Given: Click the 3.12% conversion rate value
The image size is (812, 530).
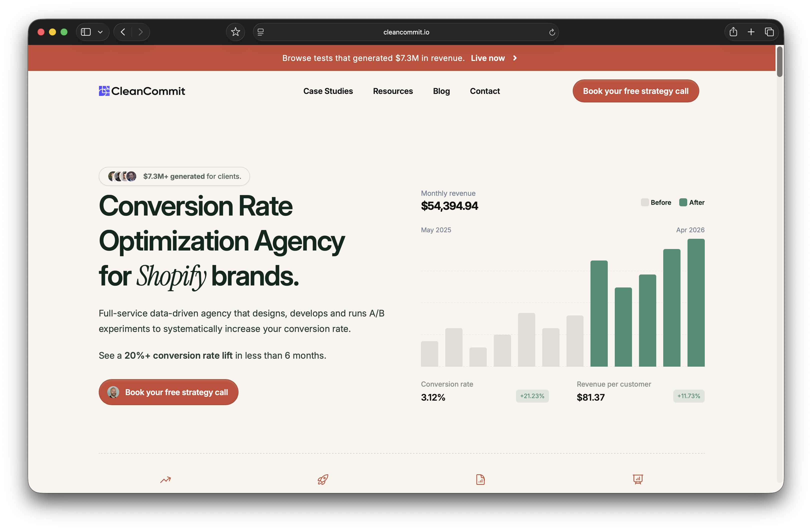Looking at the screenshot, I should [433, 397].
